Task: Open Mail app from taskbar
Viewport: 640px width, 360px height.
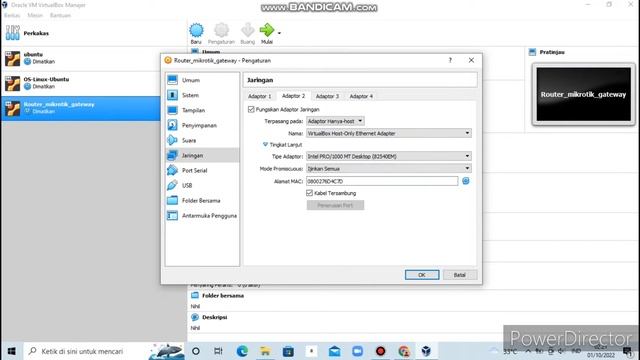Action: pyautogui.click(x=334, y=351)
